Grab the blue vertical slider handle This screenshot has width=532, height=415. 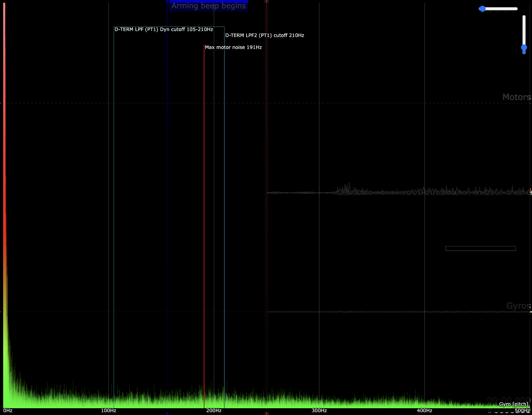tap(524, 48)
